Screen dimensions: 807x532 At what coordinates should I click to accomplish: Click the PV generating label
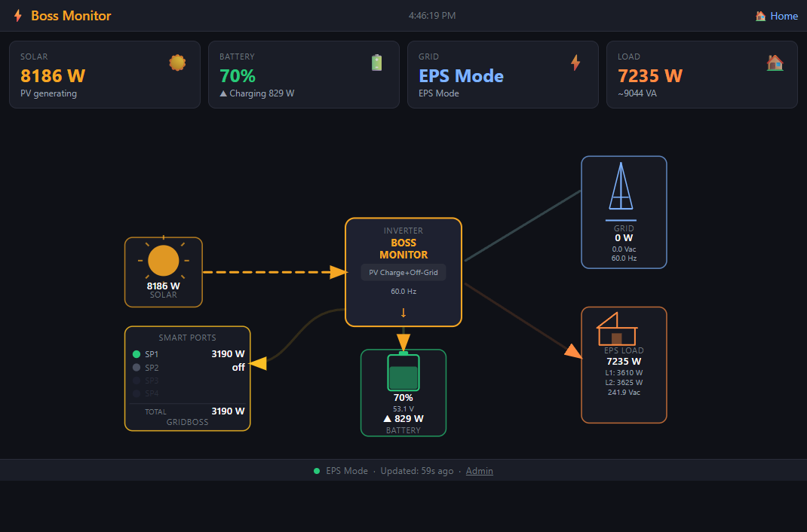pyautogui.click(x=48, y=93)
